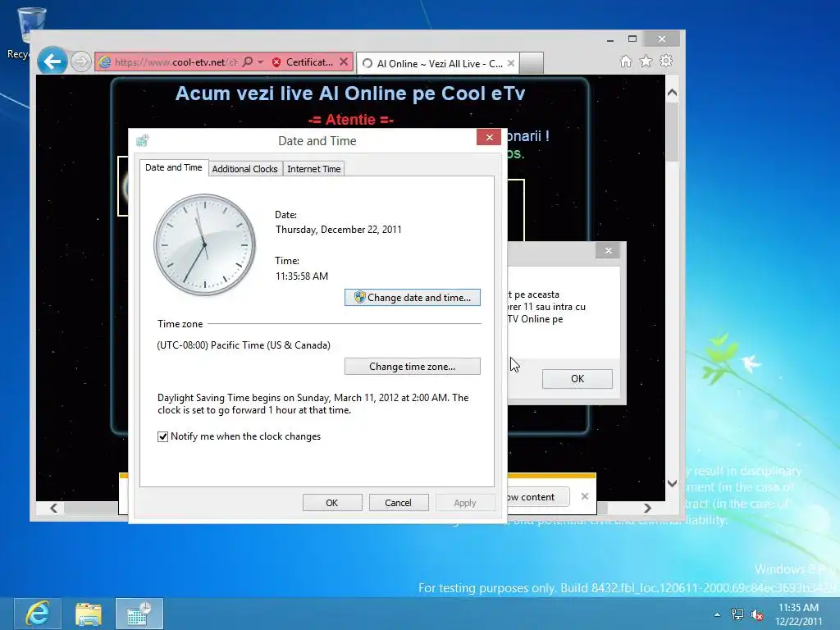Click Cancel in Date and Time dialog

pos(399,503)
